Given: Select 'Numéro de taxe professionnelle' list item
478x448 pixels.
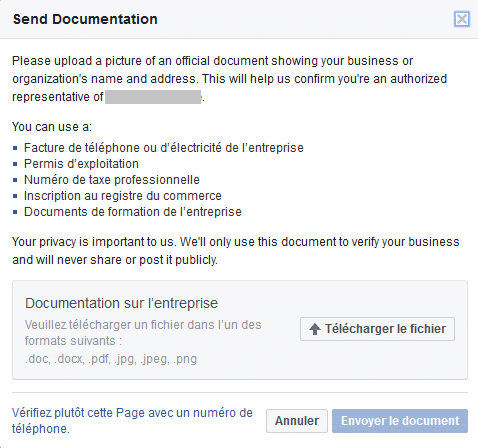Looking at the screenshot, I should click(x=112, y=180).
